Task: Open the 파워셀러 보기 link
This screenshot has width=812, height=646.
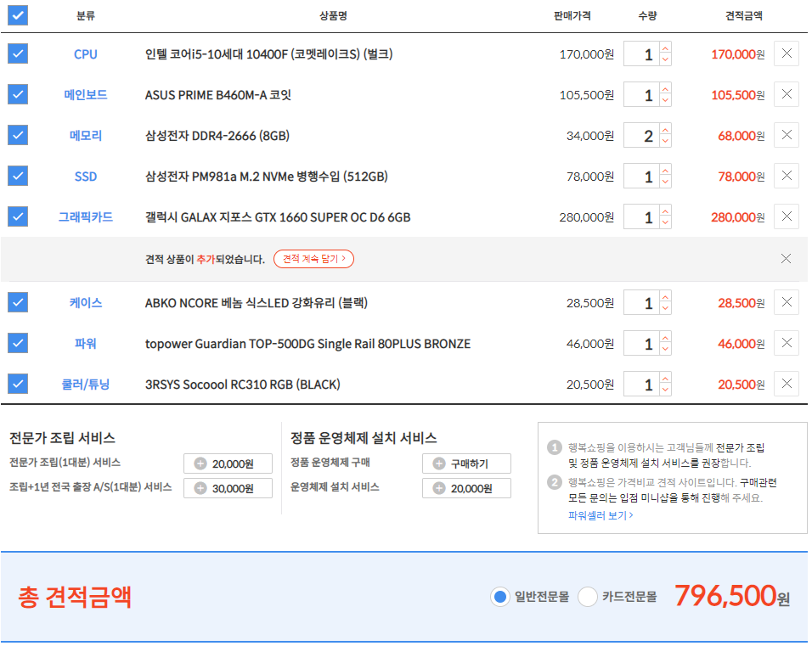Action: click(601, 515)
